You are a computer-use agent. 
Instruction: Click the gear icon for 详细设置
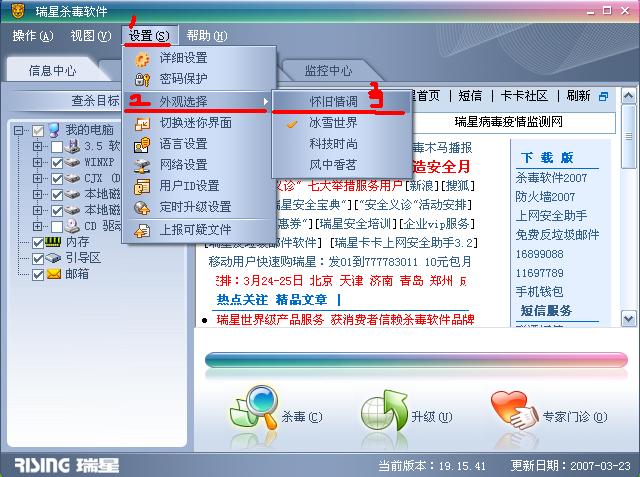click(x=142, y=60)
